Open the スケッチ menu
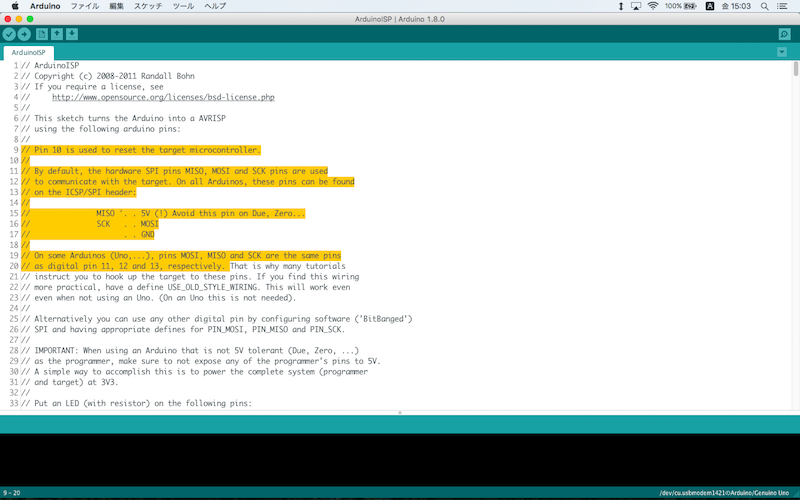The height and width of the screenshot is (500, 800). point(148,6)
